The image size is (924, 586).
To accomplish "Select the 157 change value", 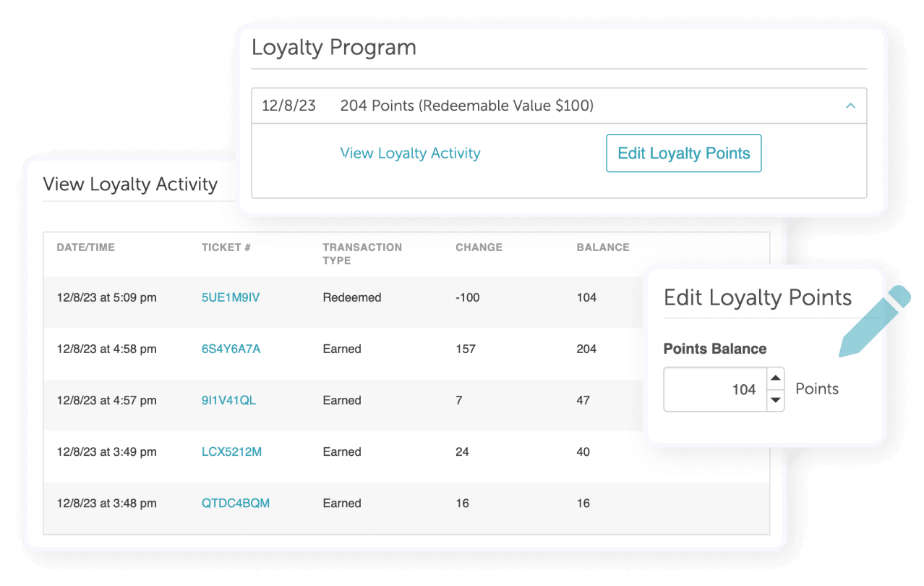I will tap(466, 349).
